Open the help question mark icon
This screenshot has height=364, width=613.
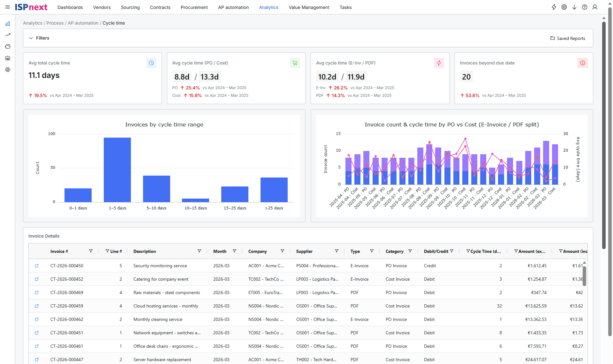click(585, 7)
